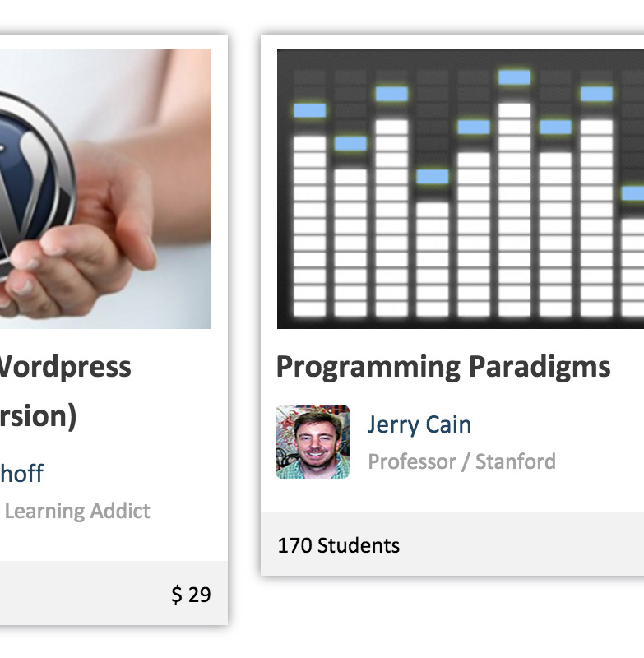This screenshot has width=644, height=658.
Task: Click the $ 29 price label
Action: tap(191, 595)
